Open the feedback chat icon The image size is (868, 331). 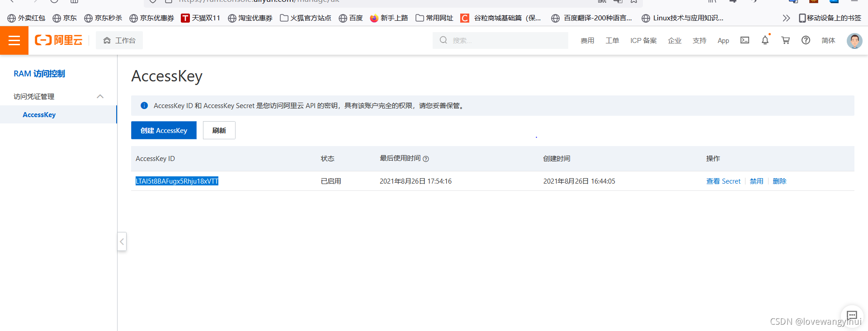point(852,315)
